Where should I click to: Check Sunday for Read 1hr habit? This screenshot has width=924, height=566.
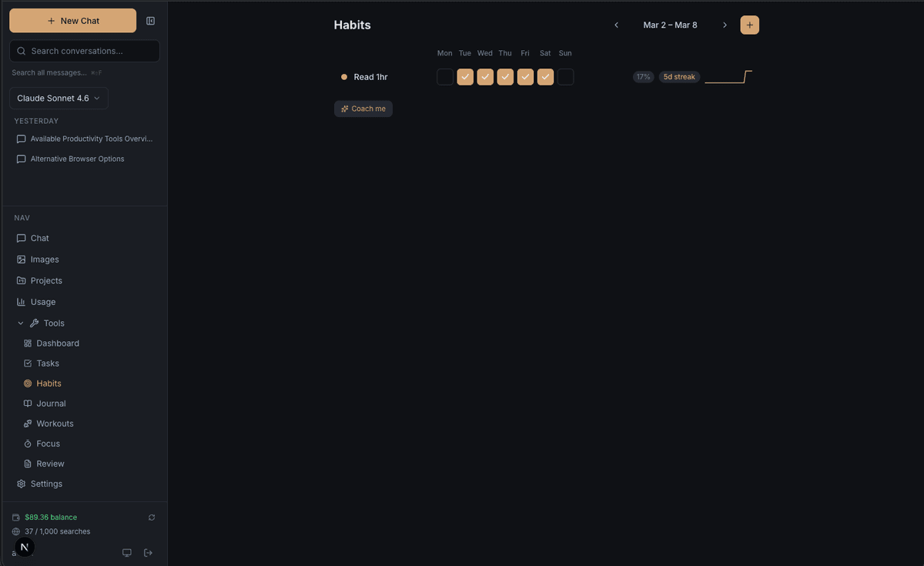click(x=565, y=77)
